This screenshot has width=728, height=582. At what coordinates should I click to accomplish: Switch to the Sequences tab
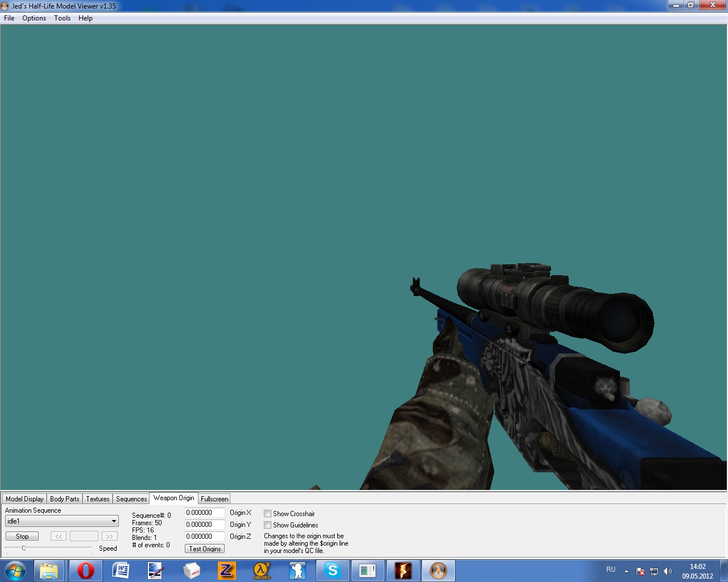[131, 499]
